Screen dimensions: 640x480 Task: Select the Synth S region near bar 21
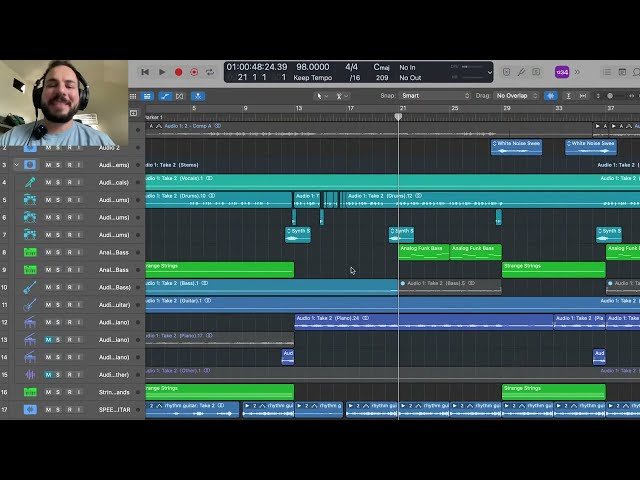[x=402, y=235]
